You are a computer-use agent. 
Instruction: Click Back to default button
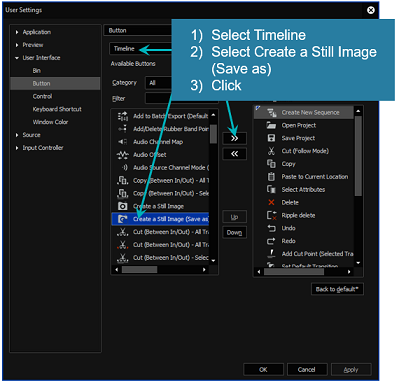(x=337, y=289)
